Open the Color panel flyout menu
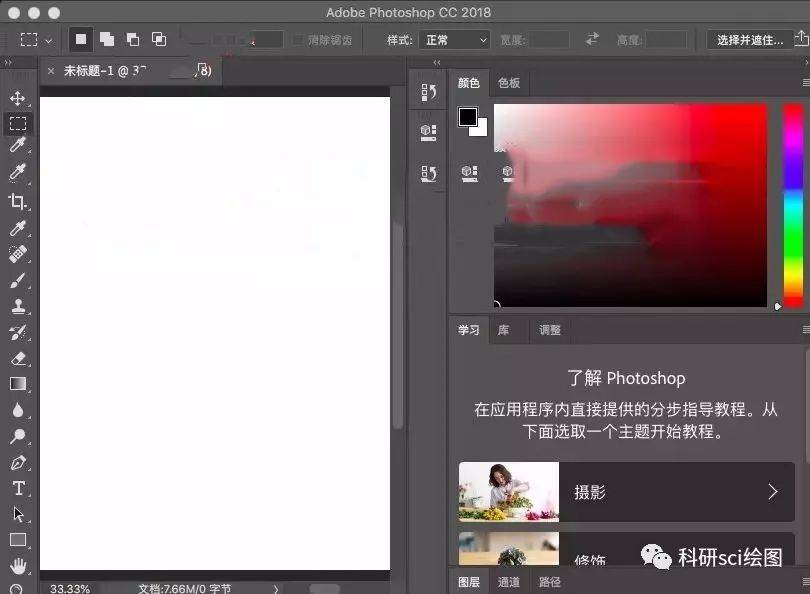 [806, 83]
